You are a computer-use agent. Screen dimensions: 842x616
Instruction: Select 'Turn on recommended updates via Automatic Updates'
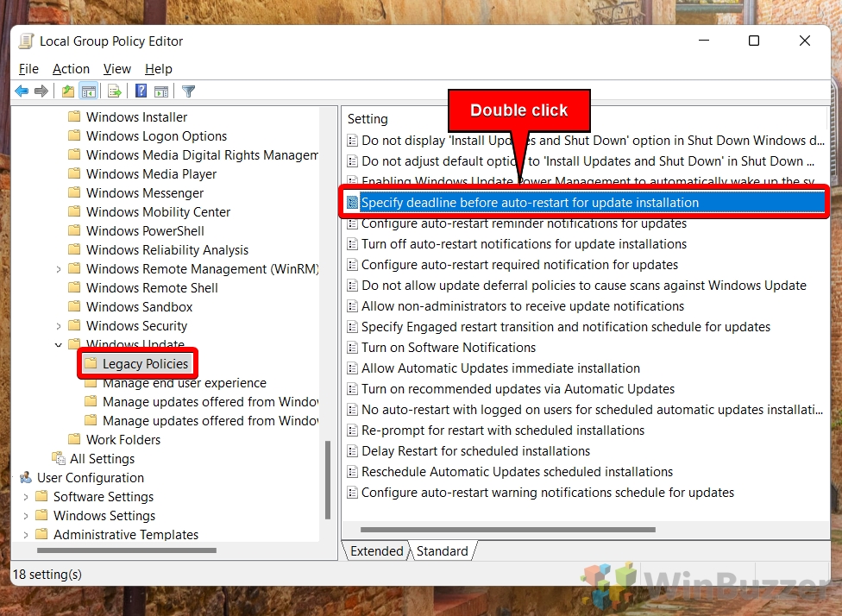pyautogui.click(x=518, y=389)
